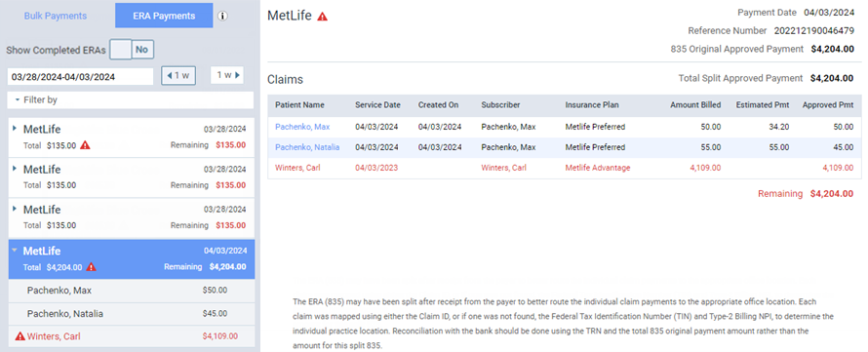Viewport: 868px width, 352px height.
Task: Click warning icon beside Winters, Carl in list
Action: pyautogui.click(x=20, y=336)
